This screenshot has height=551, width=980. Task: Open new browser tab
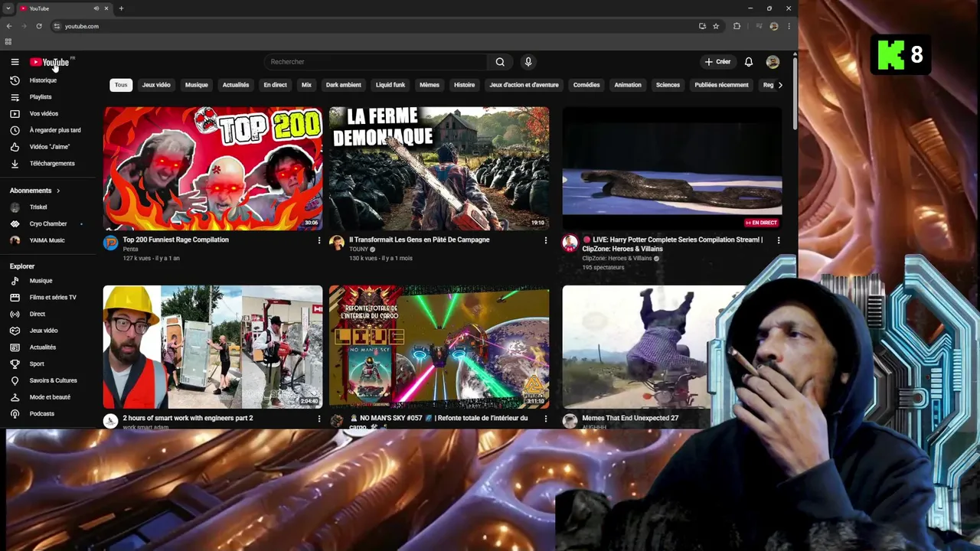pyautogui.click(x=121, y=8)
